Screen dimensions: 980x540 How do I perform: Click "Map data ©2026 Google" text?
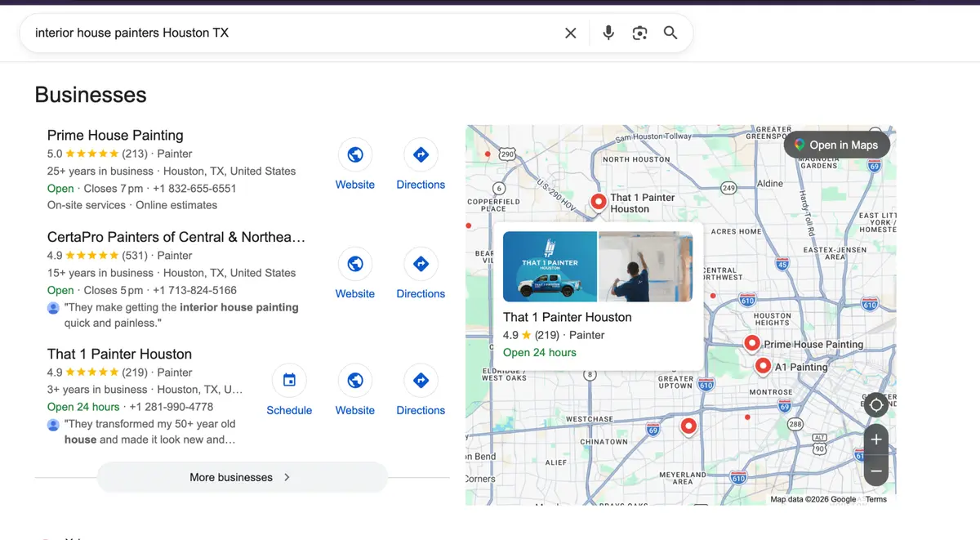tap(813, 499)
